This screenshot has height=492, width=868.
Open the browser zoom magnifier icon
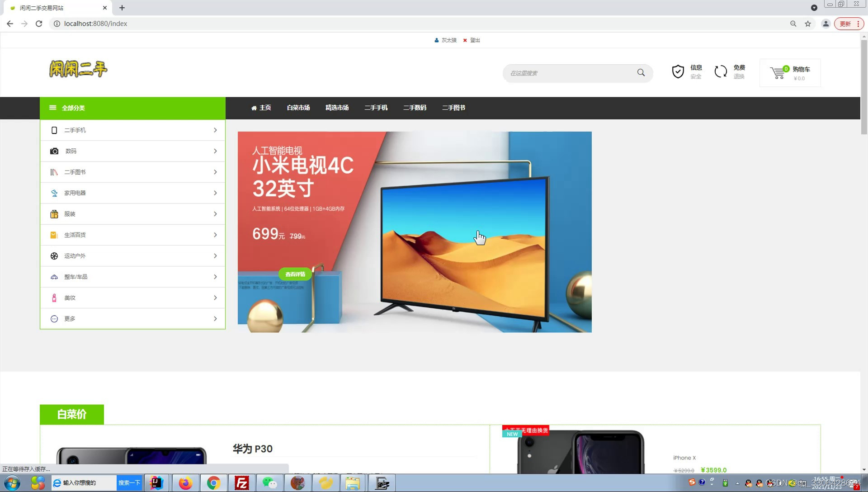click(x=793, y=24)
